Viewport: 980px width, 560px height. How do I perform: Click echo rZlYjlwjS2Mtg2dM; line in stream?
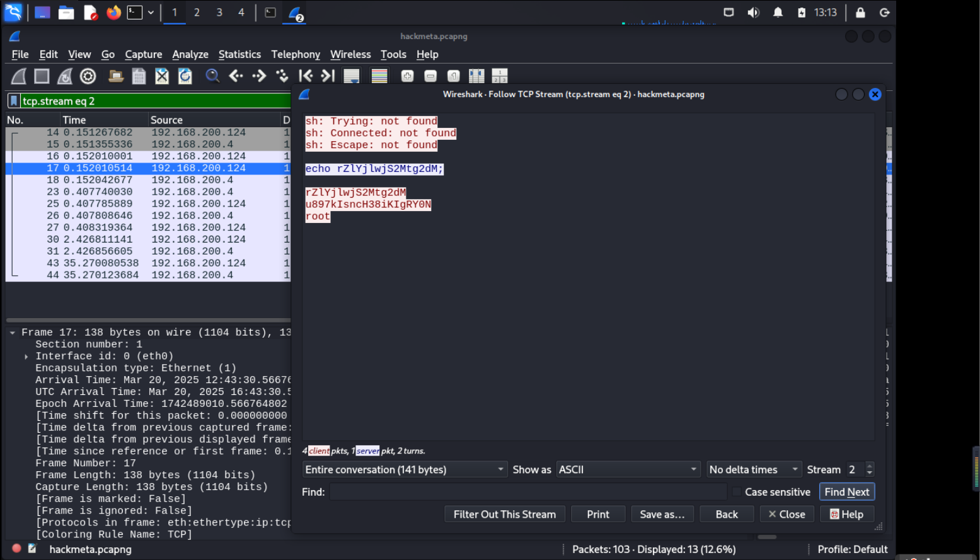click(x=374, y=169)
